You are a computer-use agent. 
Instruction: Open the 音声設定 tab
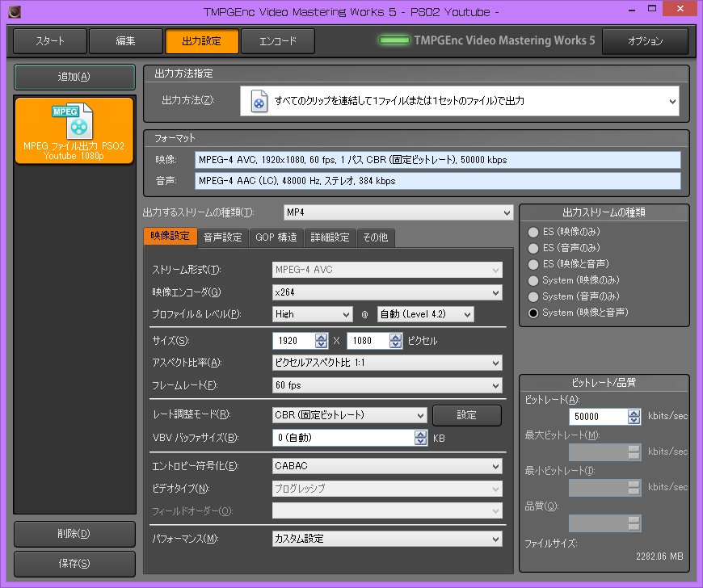click(223, 237)
